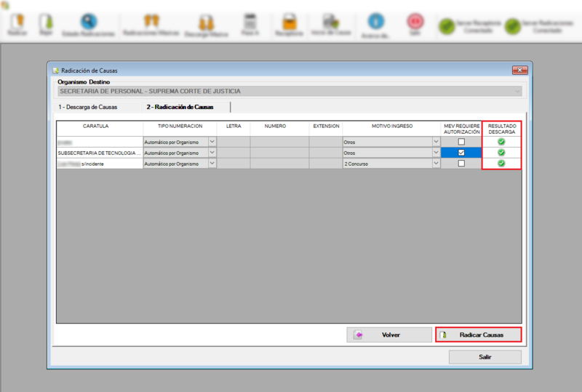Image resolution: width=582 pixels, height=392 pixels.
Task: Click the Volver button
Action: pos(389,335)
